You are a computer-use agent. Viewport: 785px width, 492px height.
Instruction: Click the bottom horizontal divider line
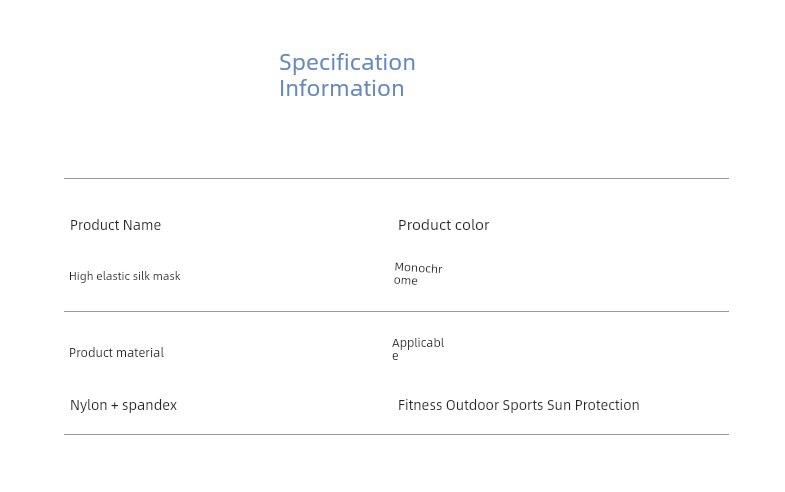pyautogui.click(x=396, y=435)
